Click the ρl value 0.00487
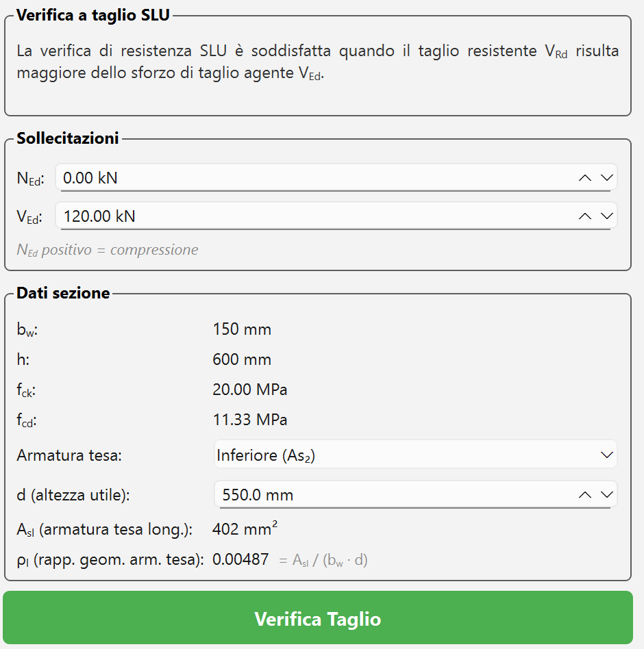This screenshot has height=649, width=644. 240,560
